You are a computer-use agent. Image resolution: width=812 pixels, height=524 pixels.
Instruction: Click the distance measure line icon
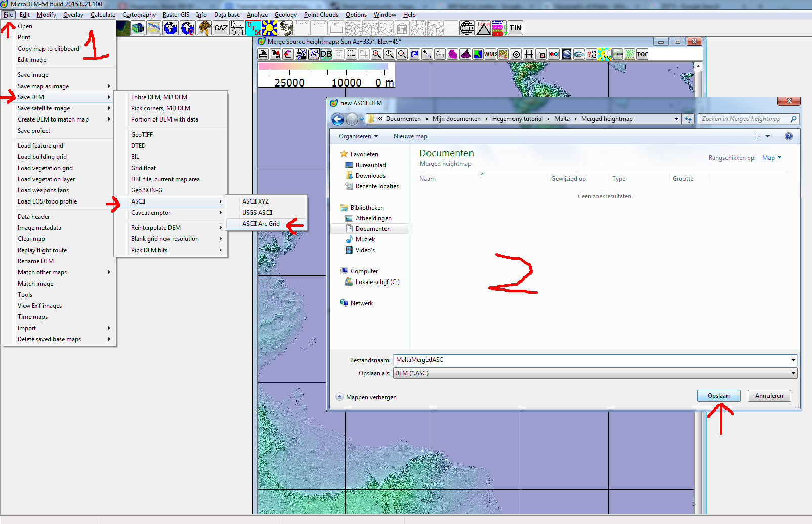(428, 54)
